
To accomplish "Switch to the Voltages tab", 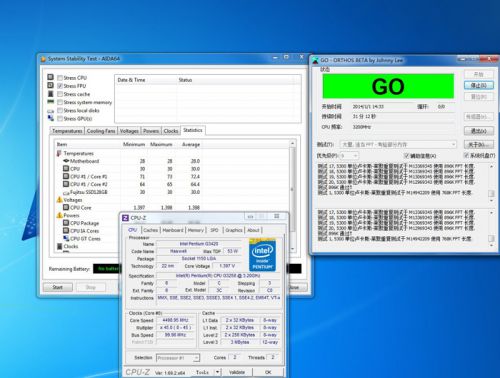I will (129, 131).
